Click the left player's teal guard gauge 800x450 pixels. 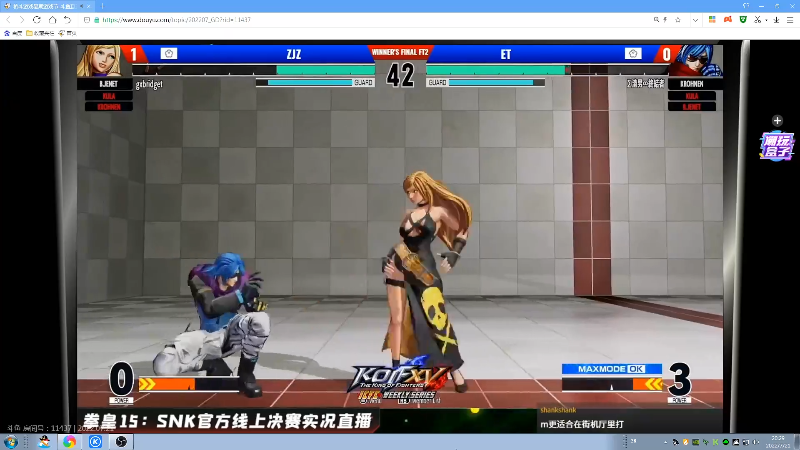pos(309,82)
